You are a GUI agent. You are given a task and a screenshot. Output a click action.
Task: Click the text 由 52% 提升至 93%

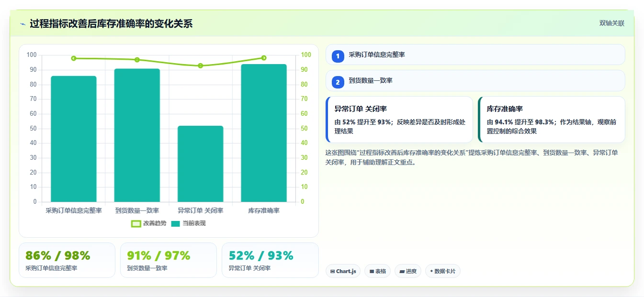point(362,122)
